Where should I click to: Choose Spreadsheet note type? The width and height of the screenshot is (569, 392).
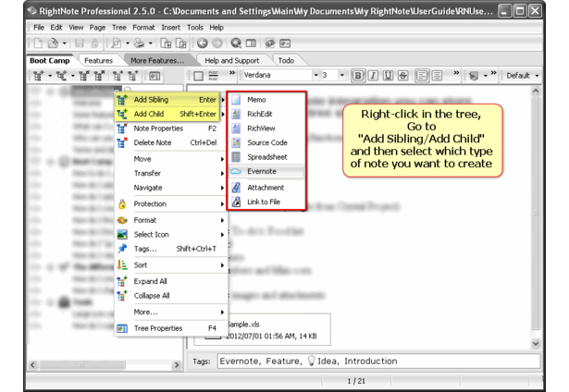[266, 157]
